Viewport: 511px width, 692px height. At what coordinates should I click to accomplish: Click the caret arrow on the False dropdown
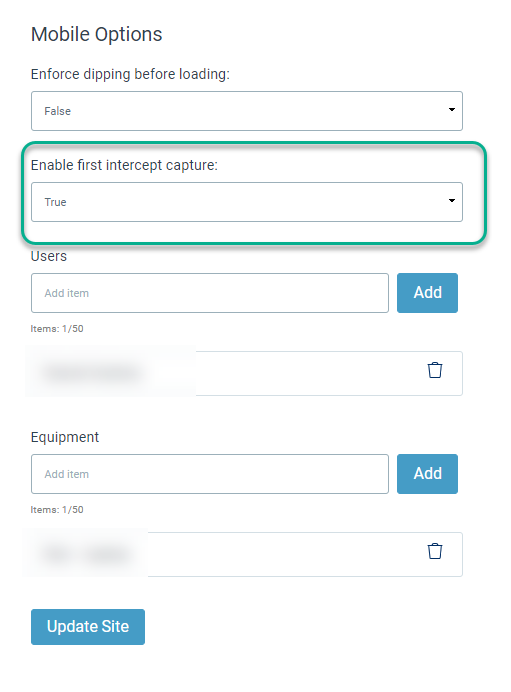[451, 109]
